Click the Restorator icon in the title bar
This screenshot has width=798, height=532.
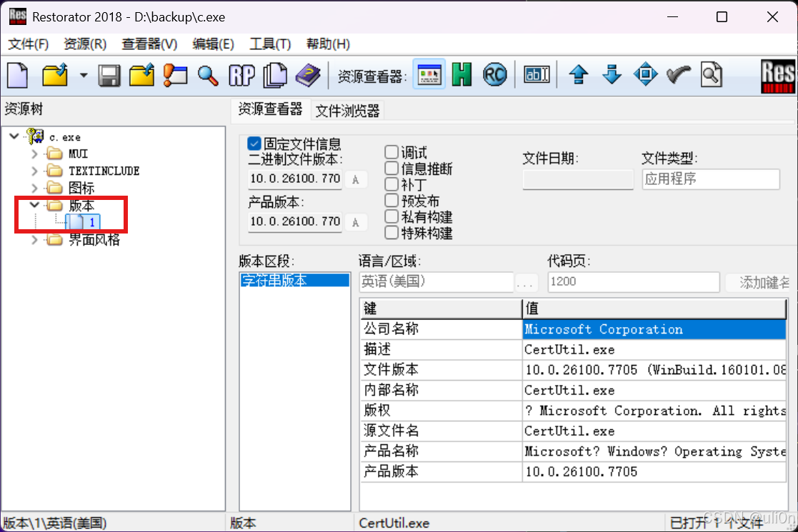coord(17,16)
